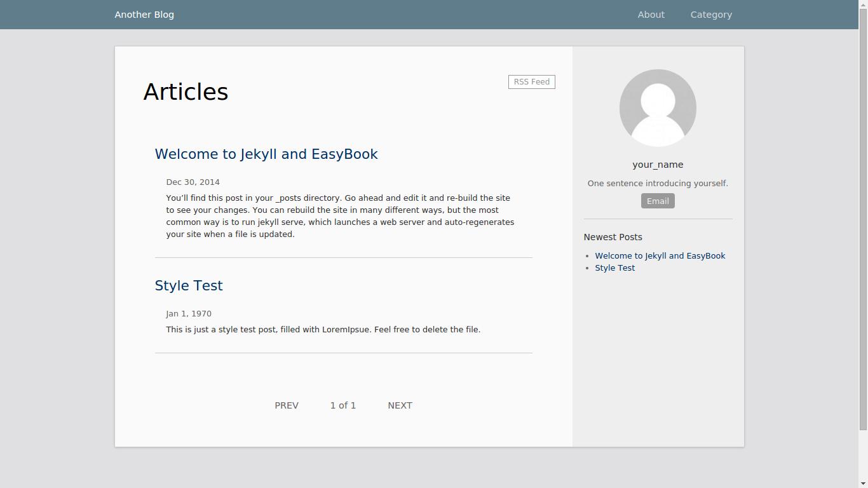The width and height of the screenshot is (868, 488).
Task: Click the avatar profile image
Action: (658, 107)
